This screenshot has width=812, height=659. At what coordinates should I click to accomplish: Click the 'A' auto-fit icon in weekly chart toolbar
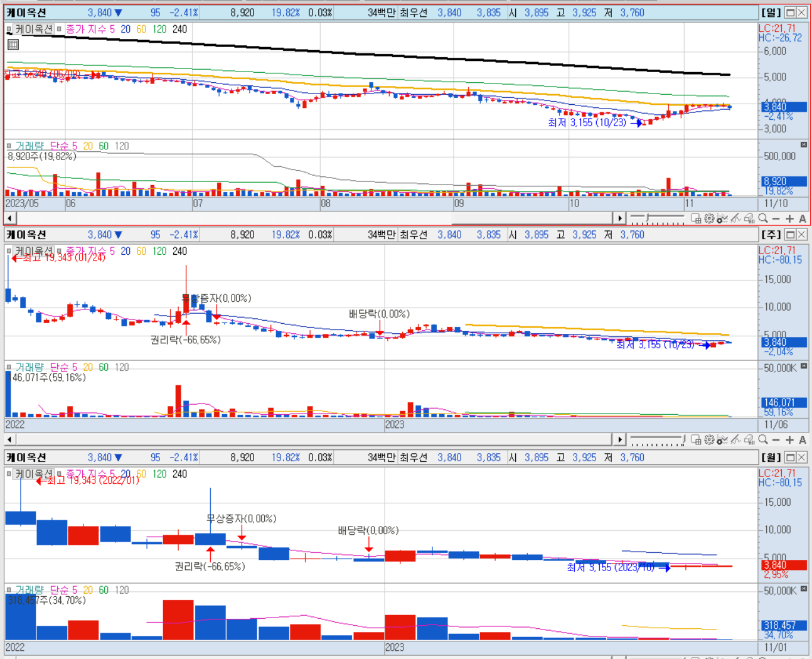click(x=803, y=440)
